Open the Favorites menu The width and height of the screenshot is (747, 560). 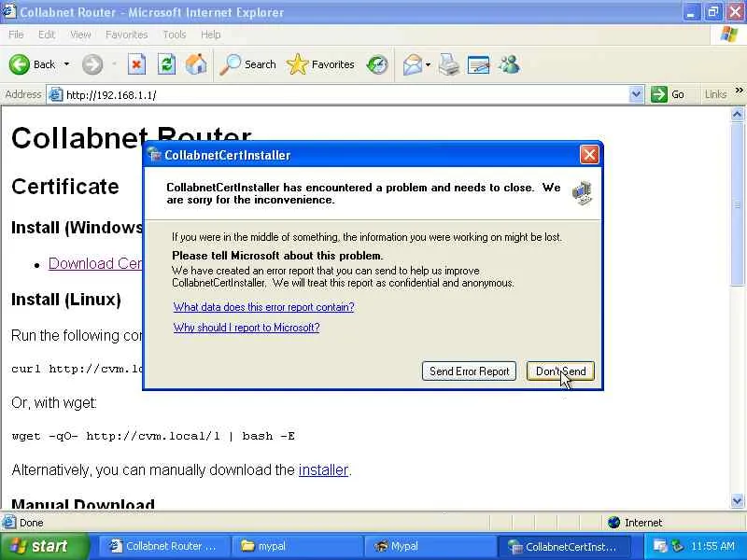[x=126, y=35]
